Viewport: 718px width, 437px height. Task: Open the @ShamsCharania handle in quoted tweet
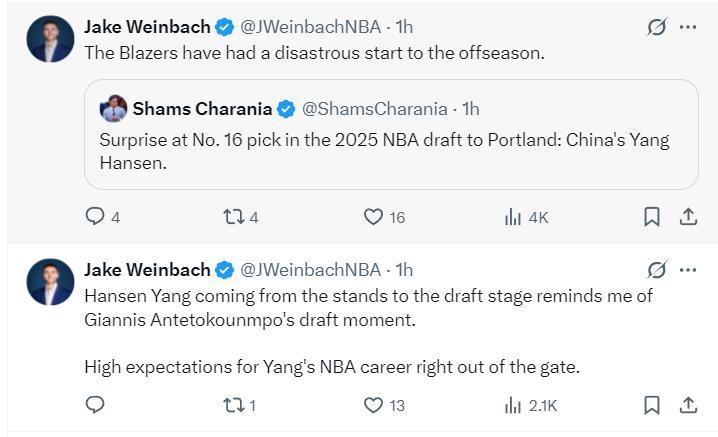point(377,108)
